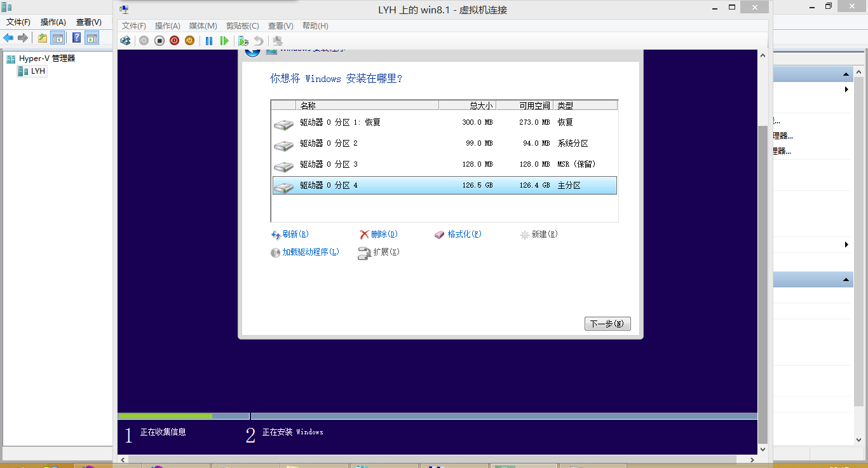Create a checkpoint from VM toolbar

(x=243, y=41)
